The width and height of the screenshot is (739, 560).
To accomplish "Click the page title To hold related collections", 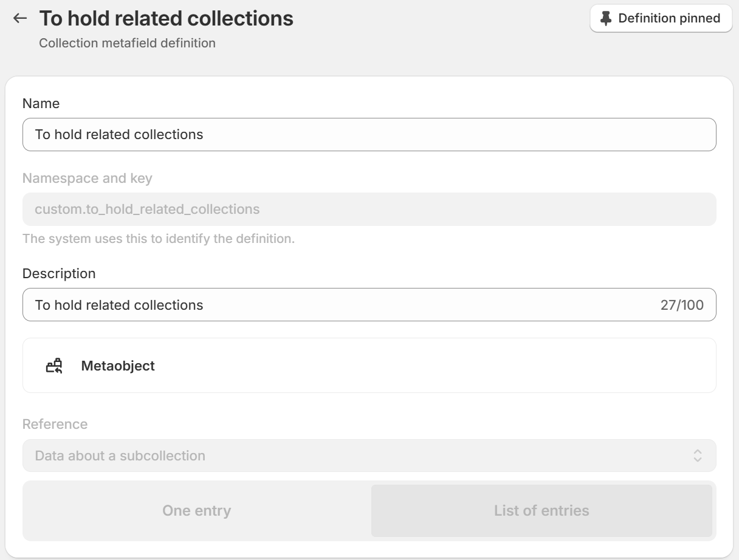I will pyautogui.click(x=167, y=18).
